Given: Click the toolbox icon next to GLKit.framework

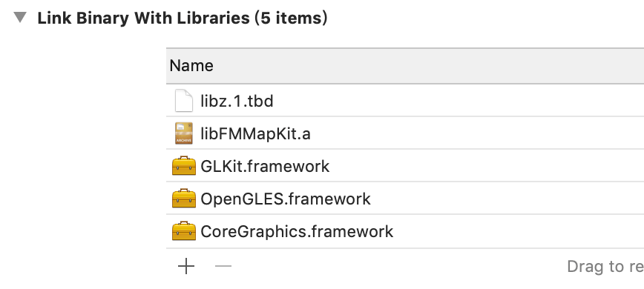Looking at the screenshot, I should coord(183,165).
